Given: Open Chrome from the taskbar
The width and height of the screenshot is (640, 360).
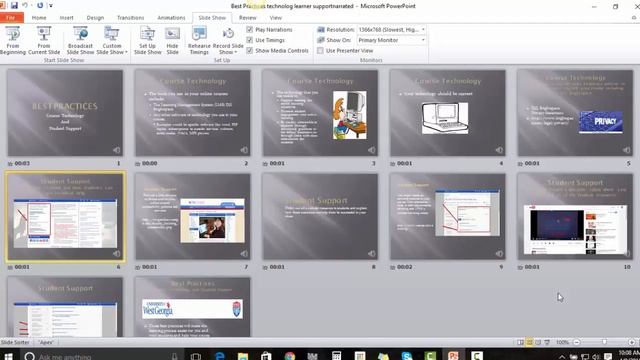Looking at the screenshot, I should [x=290, y=356].
